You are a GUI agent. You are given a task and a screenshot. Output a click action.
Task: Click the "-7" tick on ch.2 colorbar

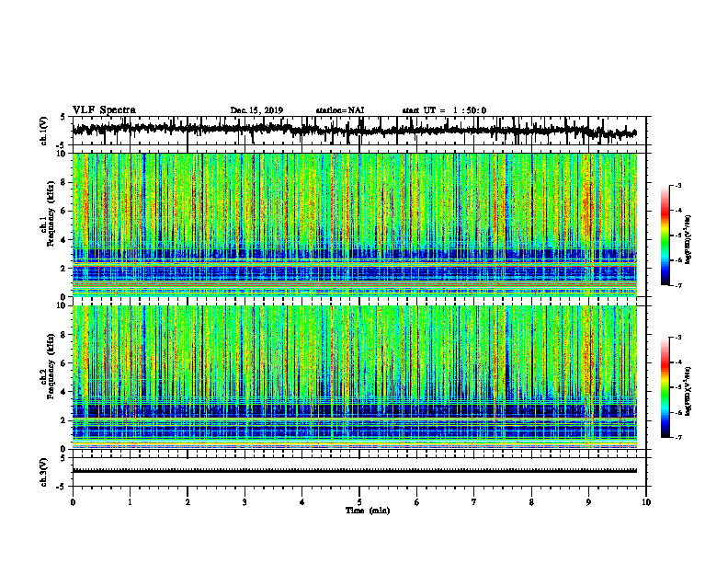pos(678,437)
